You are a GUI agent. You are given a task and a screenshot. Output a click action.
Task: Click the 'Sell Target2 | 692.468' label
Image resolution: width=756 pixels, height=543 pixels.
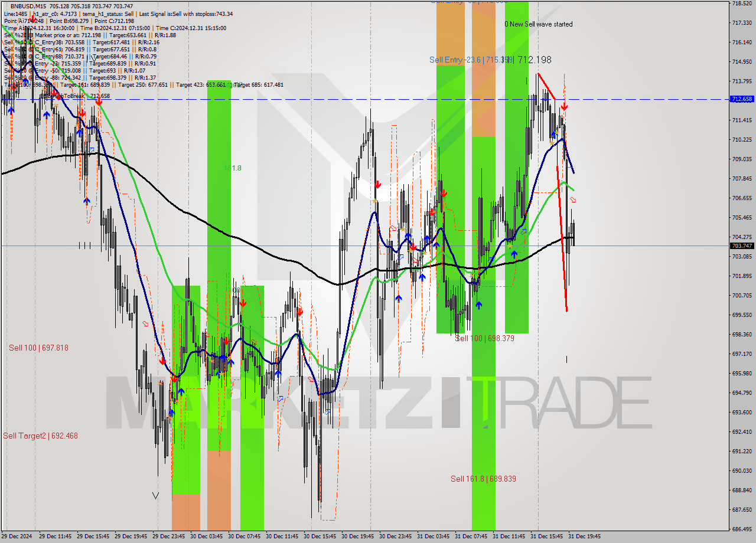point(40,436)
